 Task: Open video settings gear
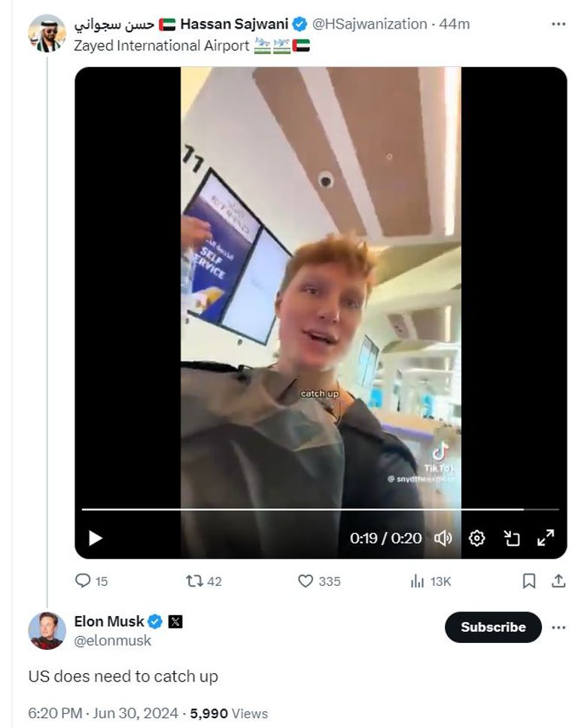[476, 538]
